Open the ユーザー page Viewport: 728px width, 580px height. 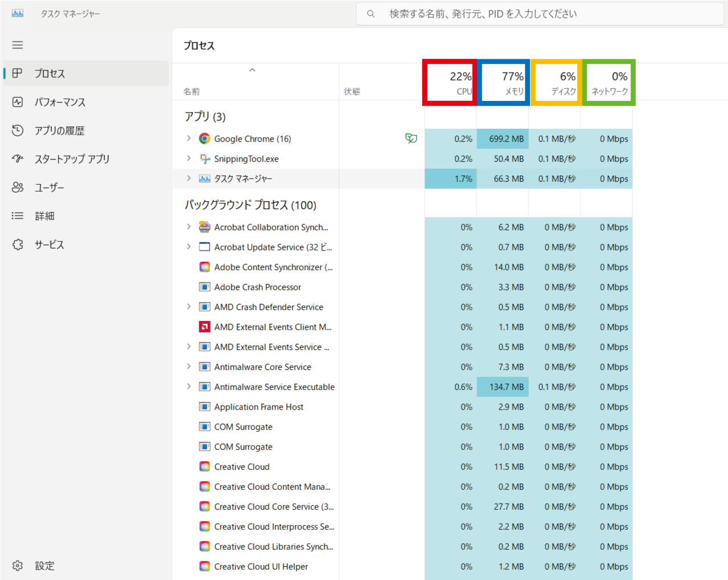(x=86, y=188)
